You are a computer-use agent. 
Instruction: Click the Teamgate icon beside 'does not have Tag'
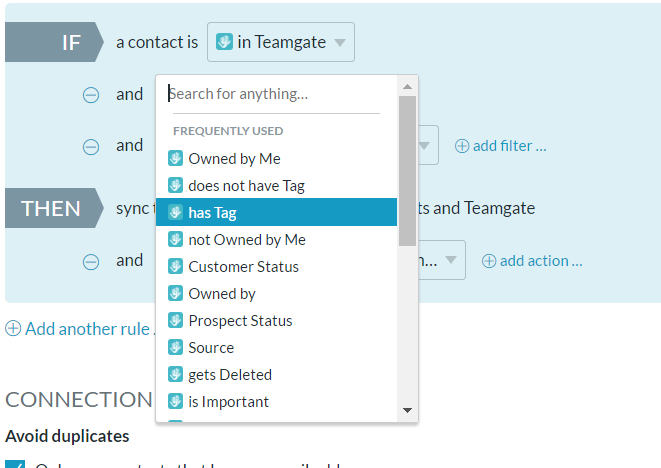pyautogui.click(x=175, y=185)
